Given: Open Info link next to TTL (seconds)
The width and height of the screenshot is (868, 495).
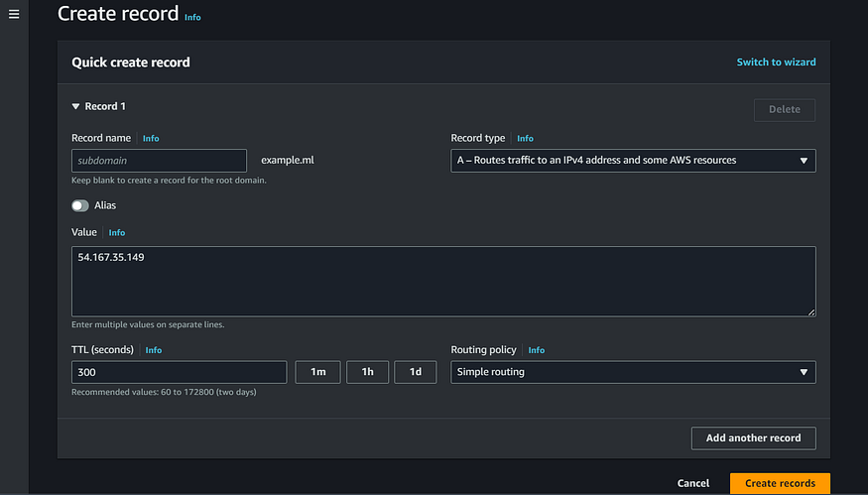Looking at the screenshot, I should point(154,350).
